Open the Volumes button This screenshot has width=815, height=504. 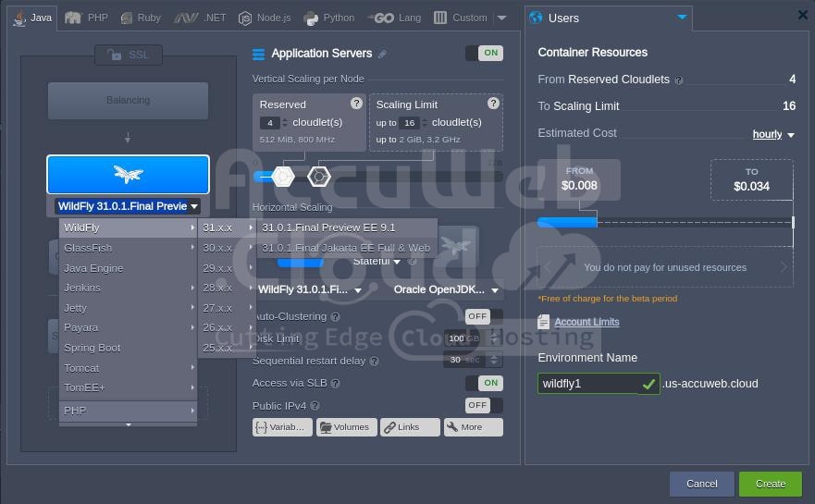(x=347, y=427)
